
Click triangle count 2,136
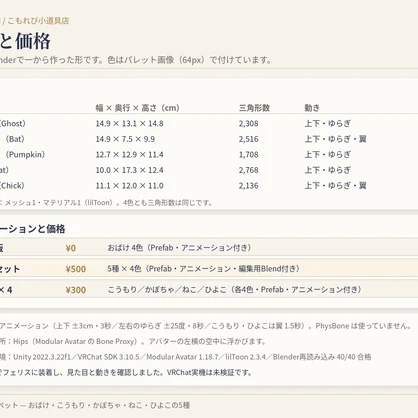[x=248, y=186]
